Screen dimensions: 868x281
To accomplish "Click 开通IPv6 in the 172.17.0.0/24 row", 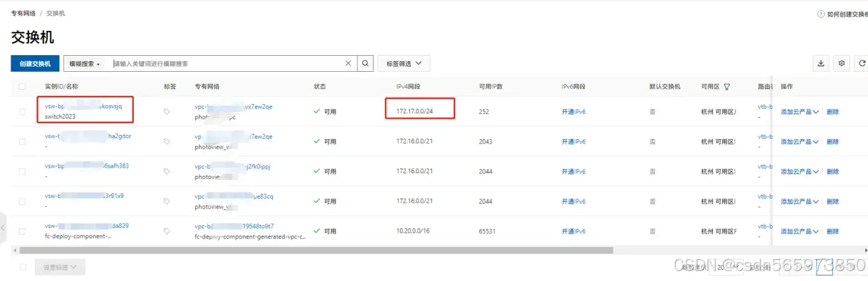I will (x=573, y=112).
